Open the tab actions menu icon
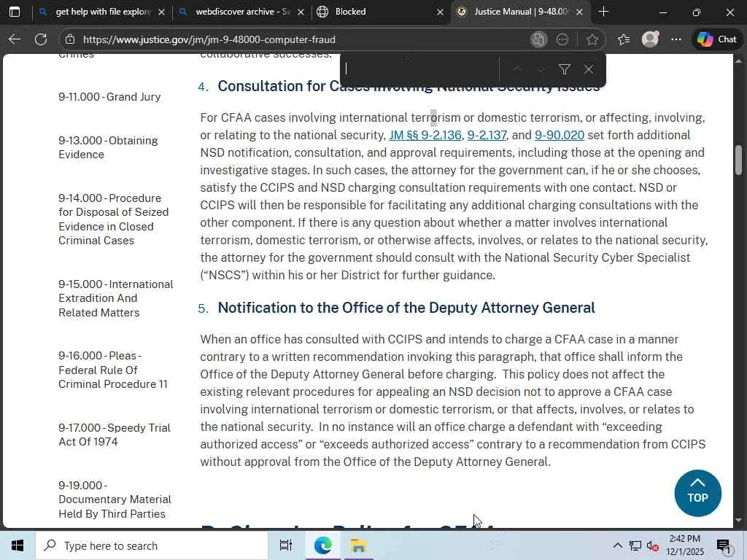This screenshot has height=560, width=747. [x=15, y=12]
